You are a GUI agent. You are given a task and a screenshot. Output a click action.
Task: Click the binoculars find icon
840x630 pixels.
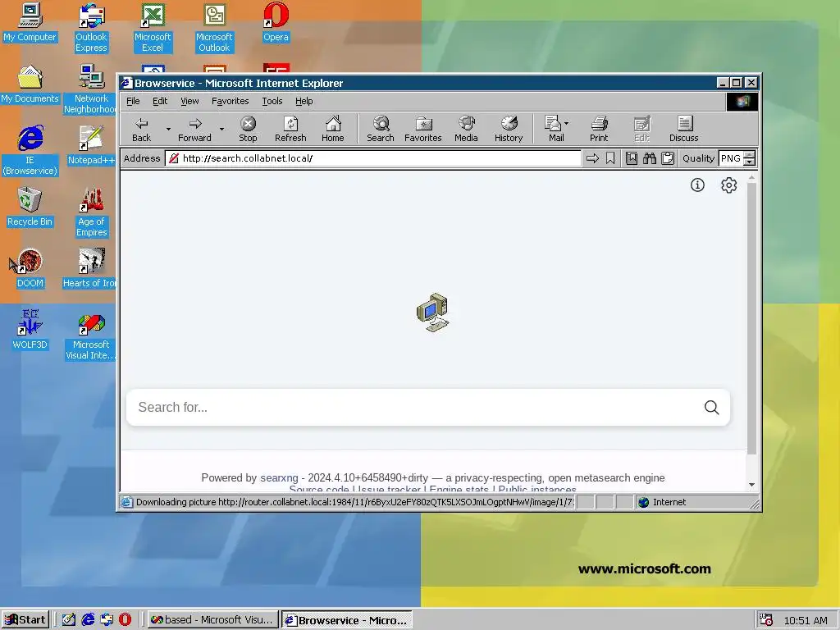click(650, 158)
